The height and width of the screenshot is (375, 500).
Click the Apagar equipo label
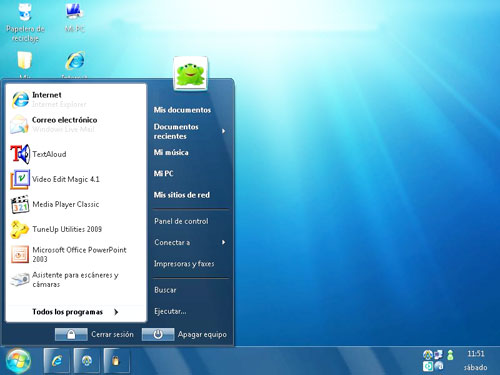click(x=202, y=334)
